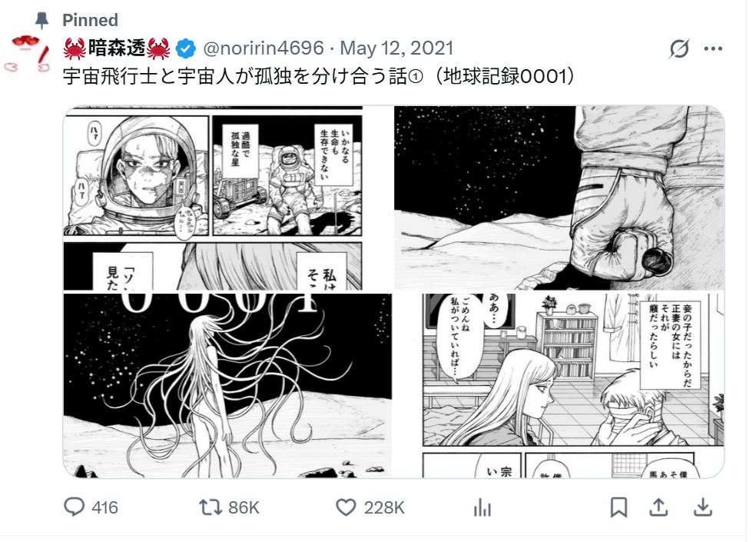Open the bottom-left alien figure image
This screenshot has width=756, height=542.
tap(227, 385)
